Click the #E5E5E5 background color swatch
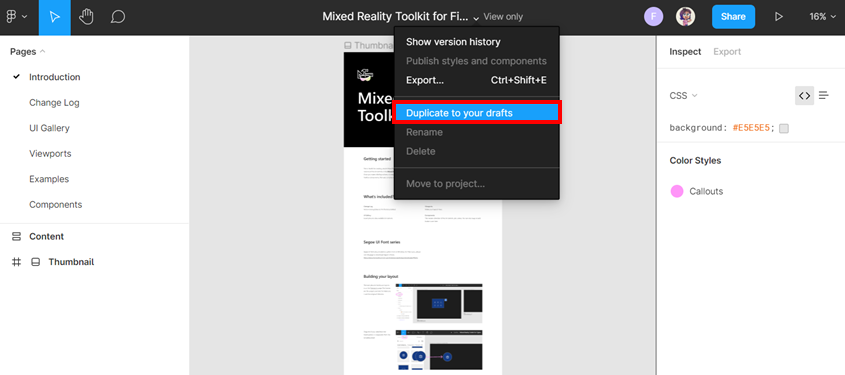The width and height of the screenshot is (845, 375). 784,128
